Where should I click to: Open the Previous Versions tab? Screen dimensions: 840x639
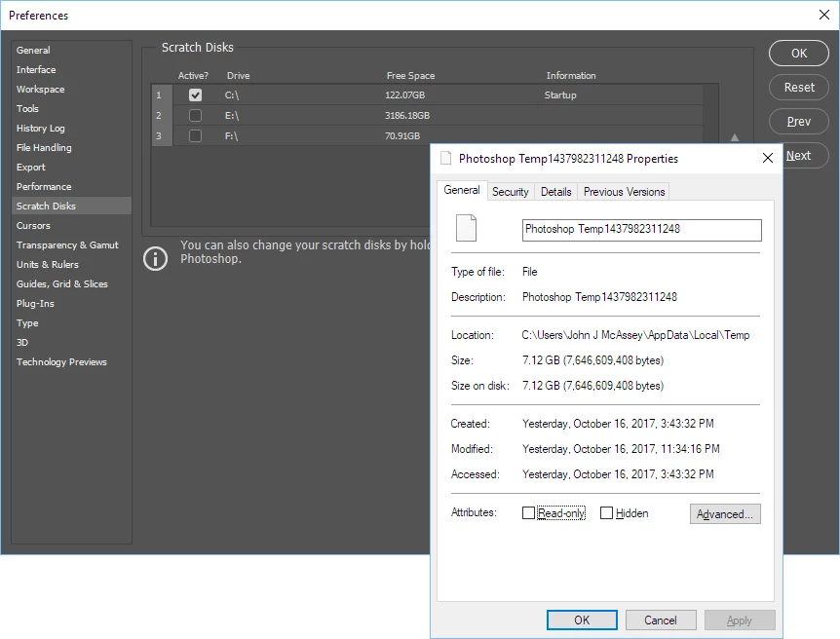[624, 192]
